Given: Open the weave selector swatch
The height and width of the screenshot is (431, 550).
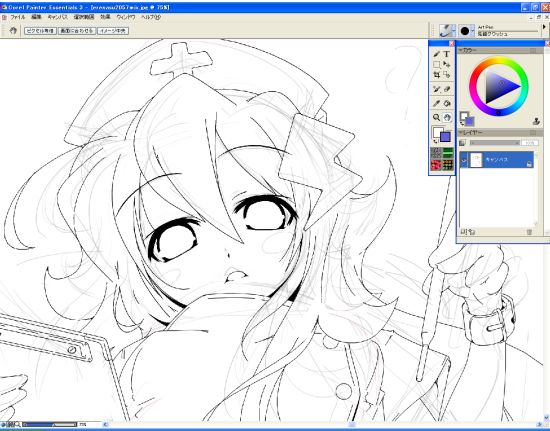Looking at the screenshot, I should (448, 165).
